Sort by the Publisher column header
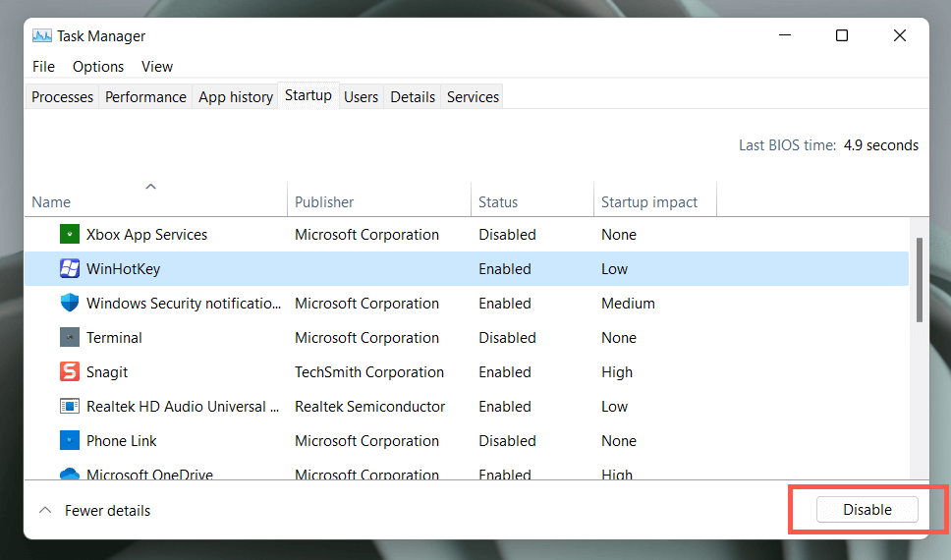 324,202
